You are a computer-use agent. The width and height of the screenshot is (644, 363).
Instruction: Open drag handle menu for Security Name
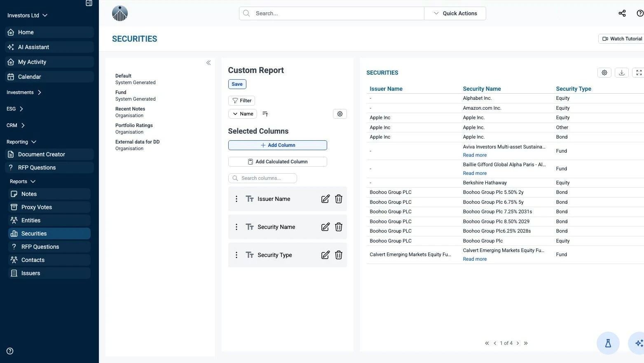[236, 227]
